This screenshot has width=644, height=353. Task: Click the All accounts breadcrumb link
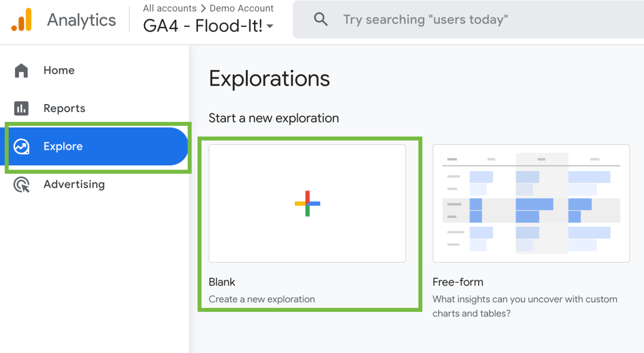click(169, 8)
